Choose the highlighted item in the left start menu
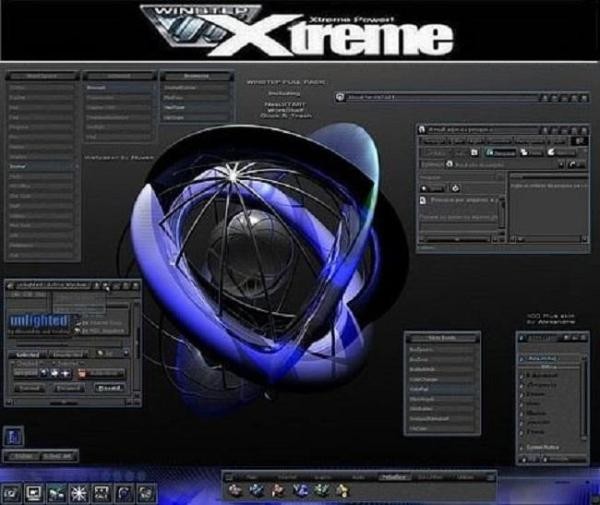Screen dimensions: 600x505 coord(41,166)
